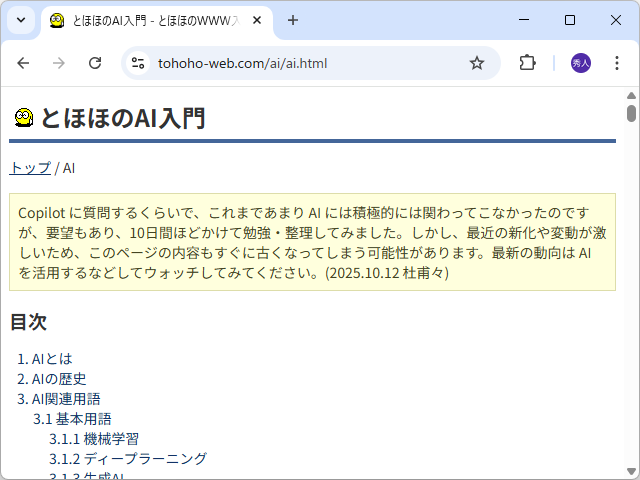Minimize the browser window
The width and height of the screenshot is (640, 480).
point(524,20)
